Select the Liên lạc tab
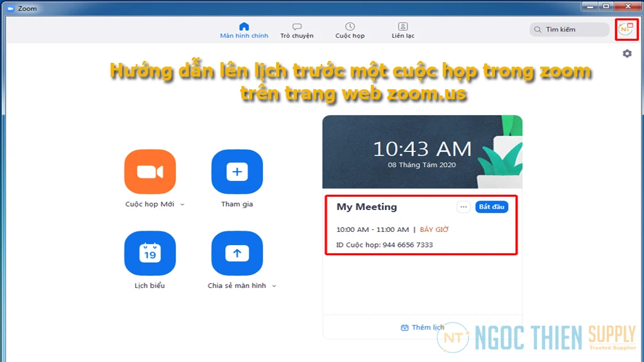The height and width of the screenshot is (362, 644). pyautogui.click(x=402, y=30)
